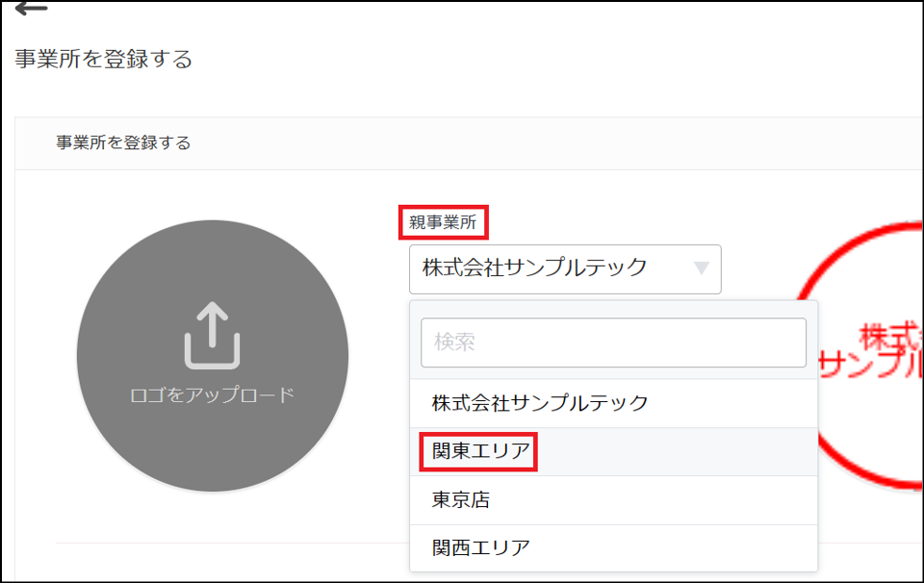Click the upload arrow icon in gray circle
The height and width of the screenshot is (583, 924).
pyautogui.click(x=212, y=335)
